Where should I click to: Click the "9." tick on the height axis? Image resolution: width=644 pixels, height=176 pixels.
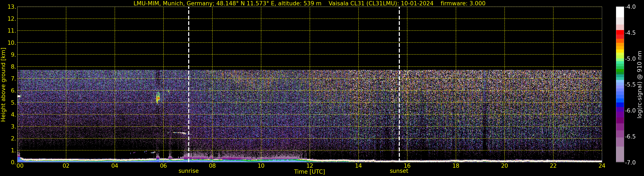13,55
